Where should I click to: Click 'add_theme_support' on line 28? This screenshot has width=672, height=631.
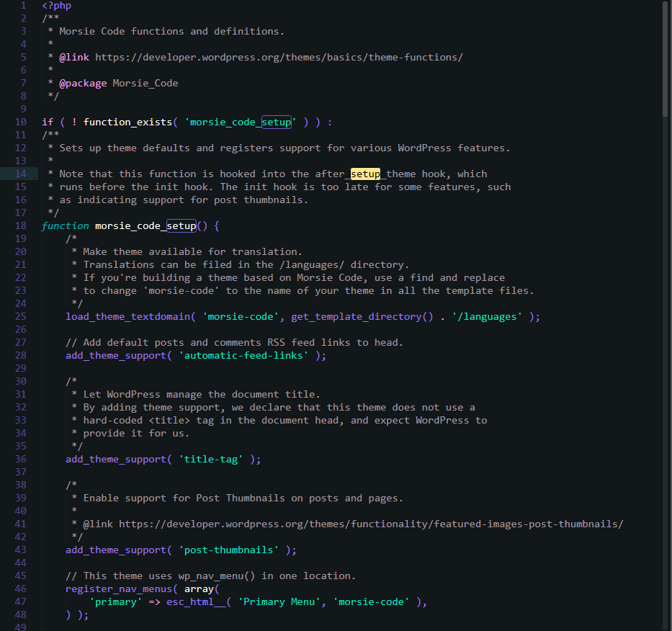(x=116, y=356)
